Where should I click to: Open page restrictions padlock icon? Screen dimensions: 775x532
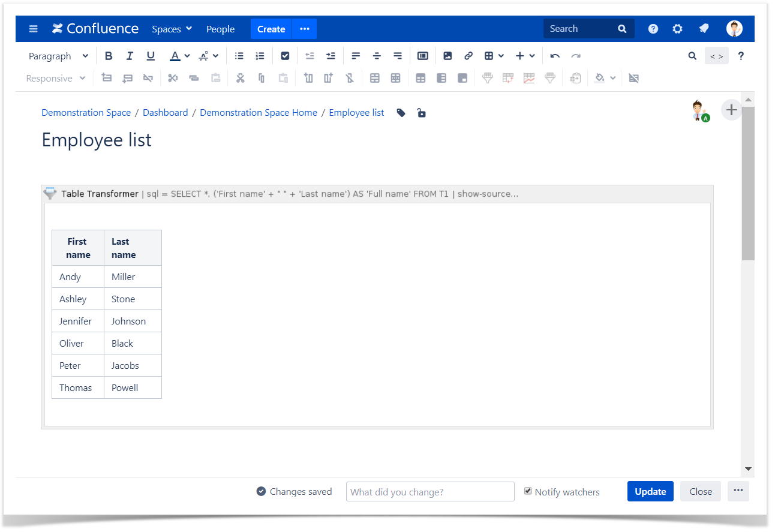tap(422, 113)
